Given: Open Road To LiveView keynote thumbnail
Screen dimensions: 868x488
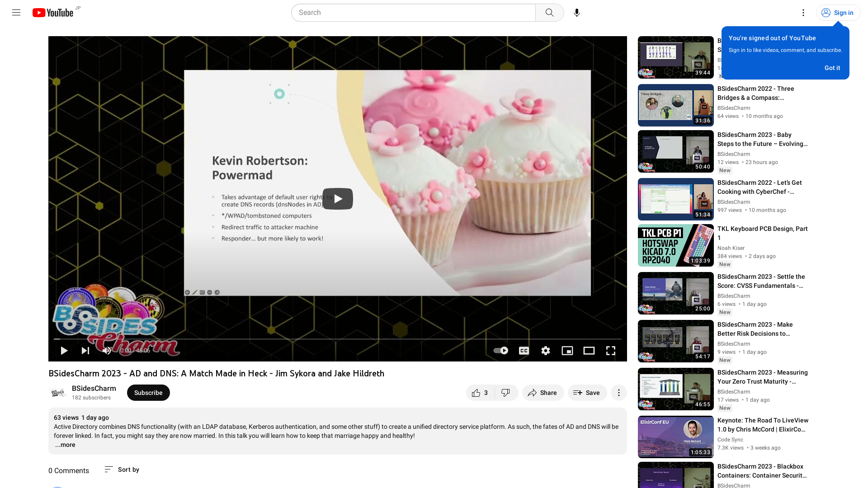Looking at the screenshot, I should click(x=675, y=437).
